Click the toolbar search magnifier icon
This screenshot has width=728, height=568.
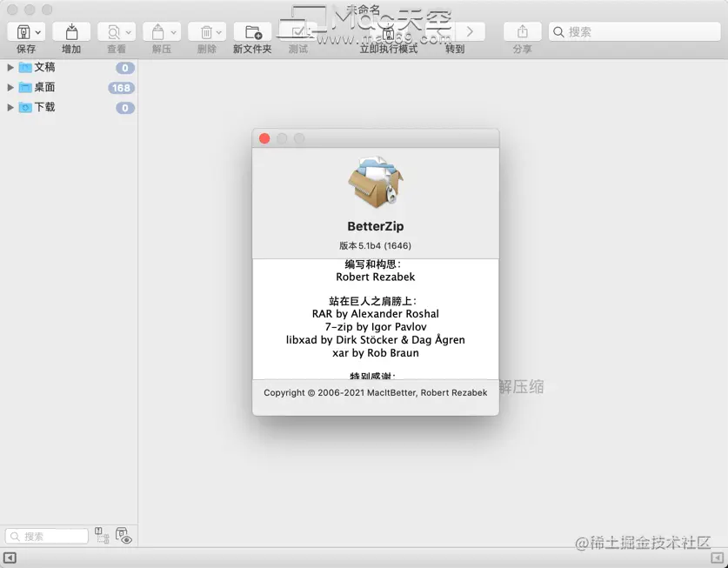click(x=558, y=32)
